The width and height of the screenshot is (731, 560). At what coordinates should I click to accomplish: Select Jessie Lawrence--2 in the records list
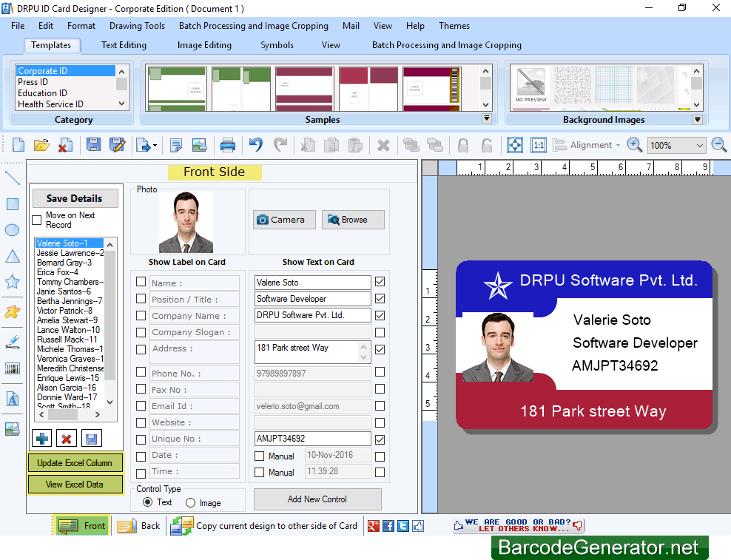click(70, 253)
